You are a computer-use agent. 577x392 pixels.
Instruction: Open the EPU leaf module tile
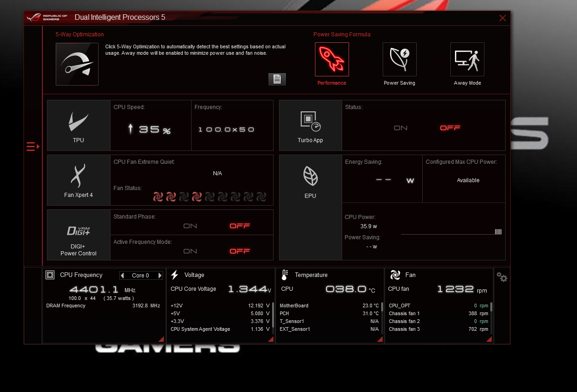coord(310,208)
